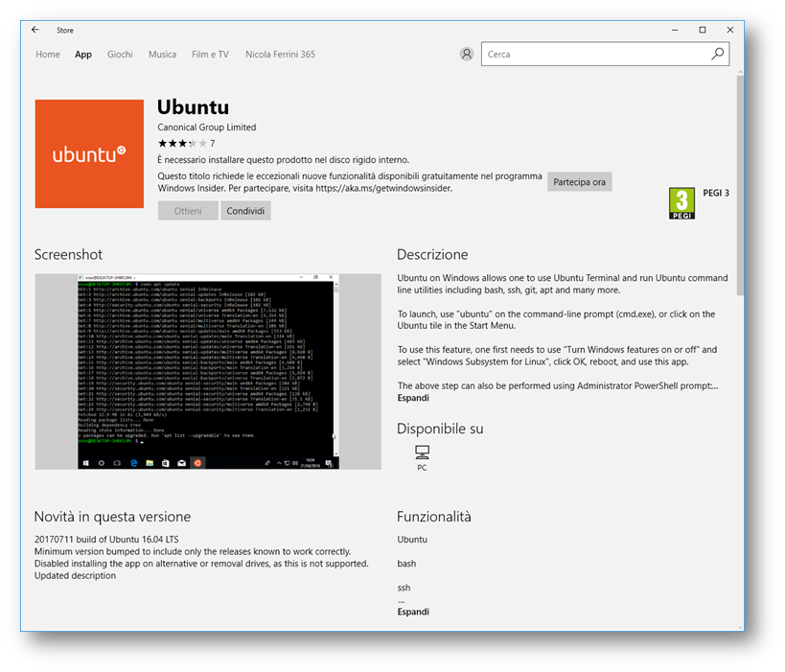Expand the Descrizione text with Espandi
Screen dimensions: 785x672
413,398
